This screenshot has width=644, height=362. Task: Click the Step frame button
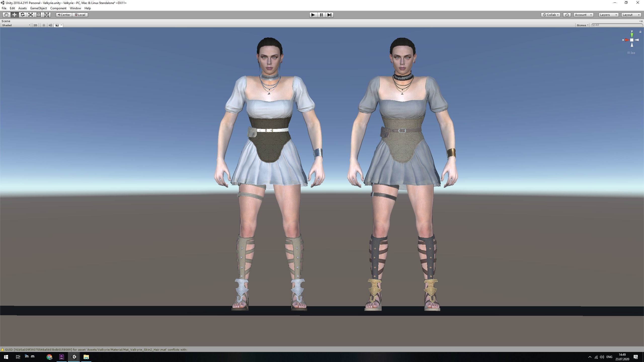329,15
